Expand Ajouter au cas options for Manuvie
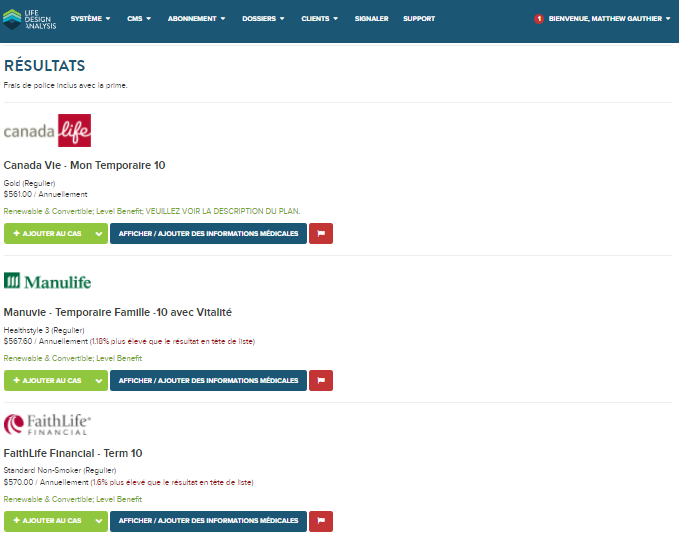This screenshot has width=679, height=540. click(x=99, y=380)
